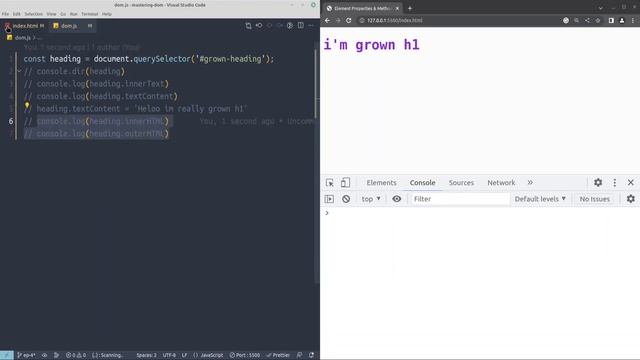Go back in the browser
Image resolution: width=640 pixels, height=360 pixels.
pos(327,20)
